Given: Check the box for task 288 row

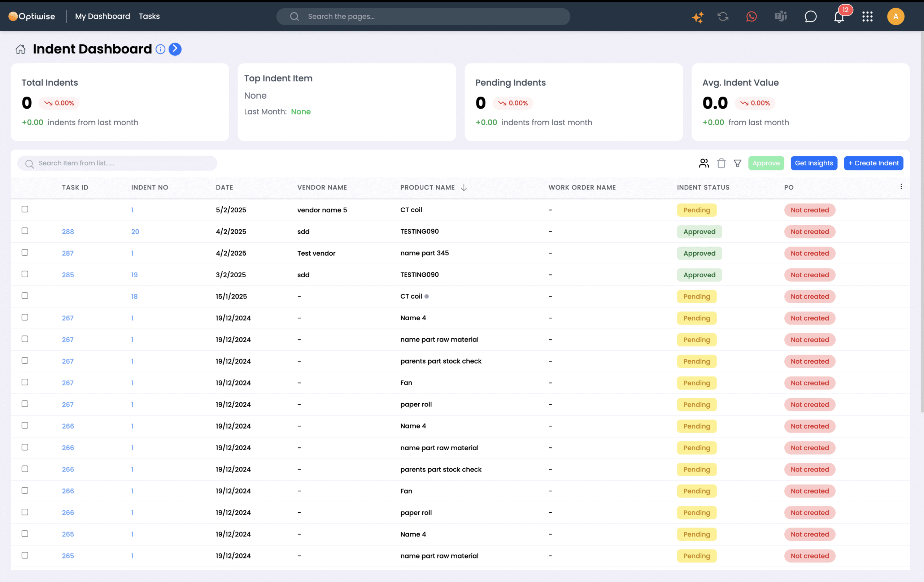Looking at the screenshot, I should [25, 231].
